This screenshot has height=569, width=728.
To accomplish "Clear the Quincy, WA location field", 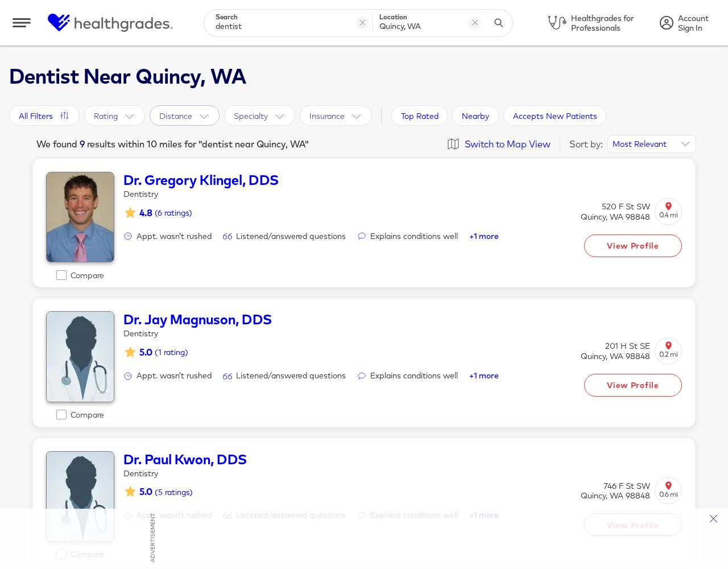I will click(475, 23).
